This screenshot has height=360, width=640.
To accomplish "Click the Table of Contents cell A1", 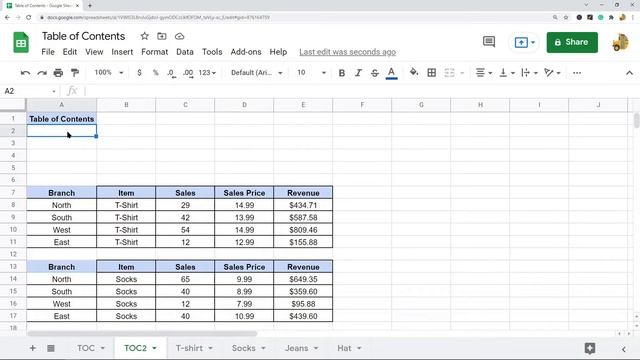I will click(x=62, y=119).
